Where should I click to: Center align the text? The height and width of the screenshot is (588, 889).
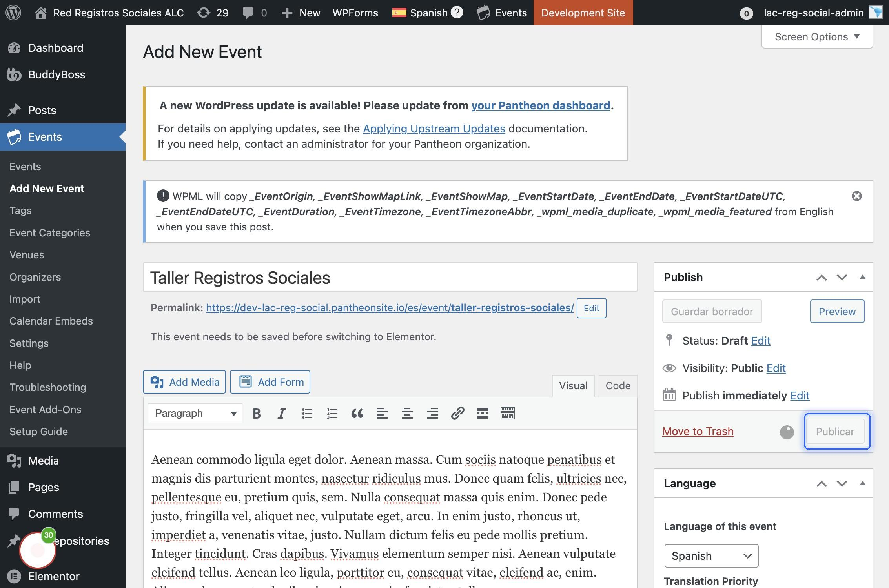(407, 413)
